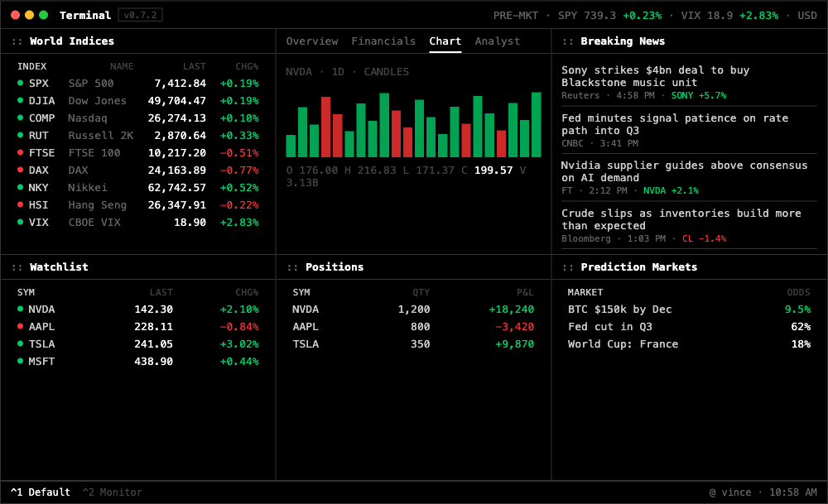Click the SPY 739.3 quote in the top bar
The height and width of the screenshot is (504, 828).
(x=587, y=15)
